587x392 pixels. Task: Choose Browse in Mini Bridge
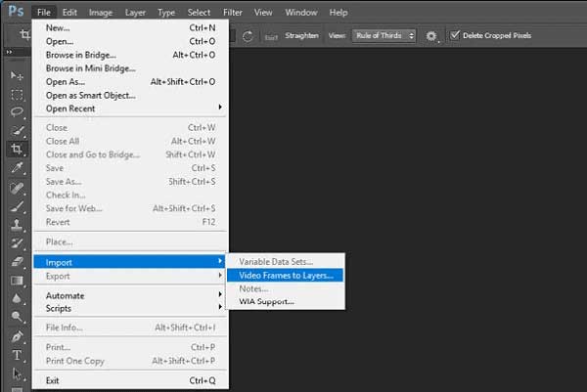click(129, 68)
